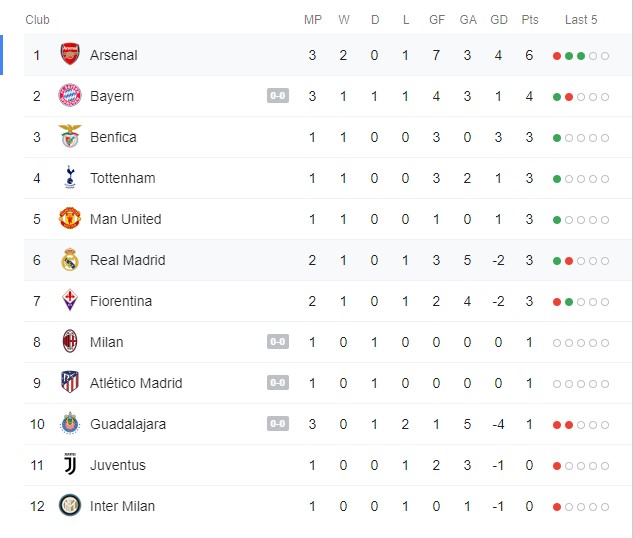Viewport: 633px width, 538px height.
Task: Click Arsenal's first red result dot
Action: pos(557,56)
